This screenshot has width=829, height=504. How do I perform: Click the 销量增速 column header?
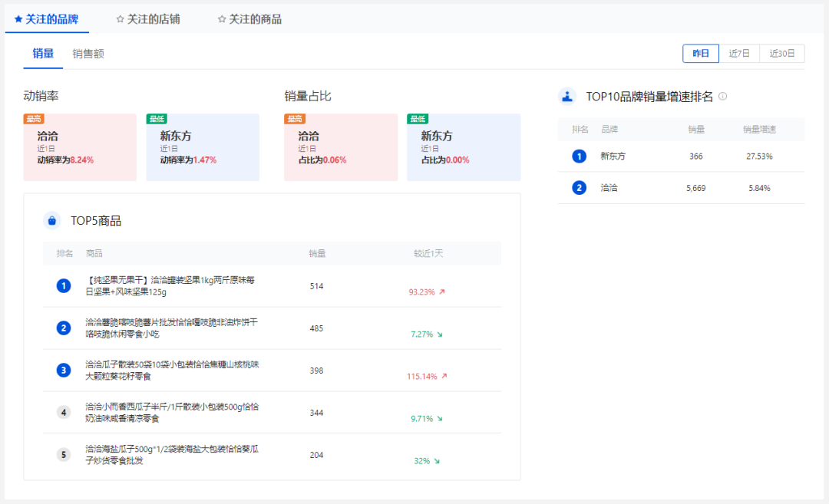[759, 130]
